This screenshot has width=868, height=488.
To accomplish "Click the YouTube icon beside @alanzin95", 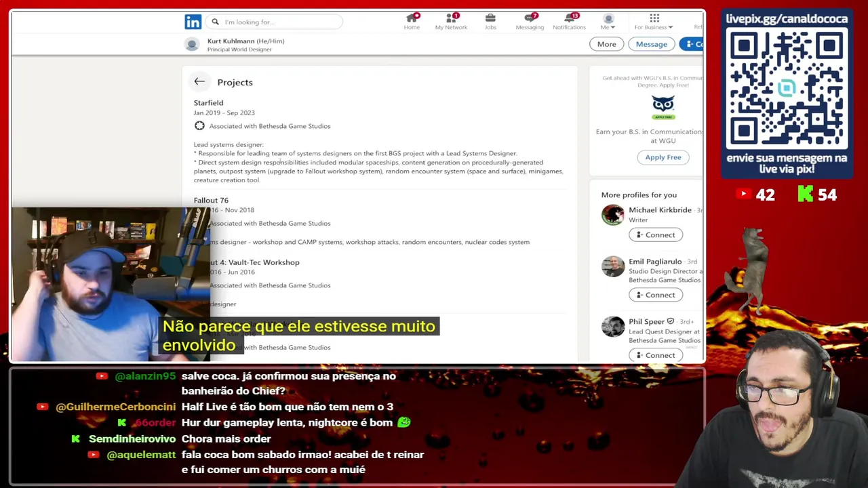I will pos(102,376).
